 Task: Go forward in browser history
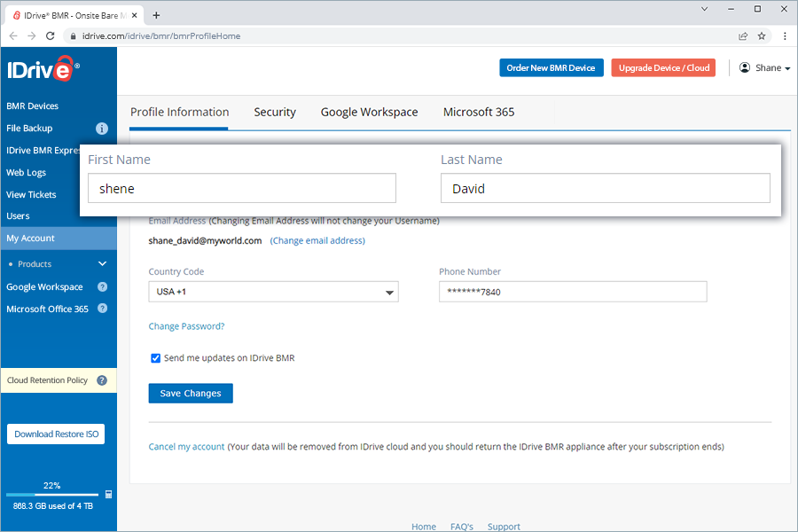(x=32, y=36)
